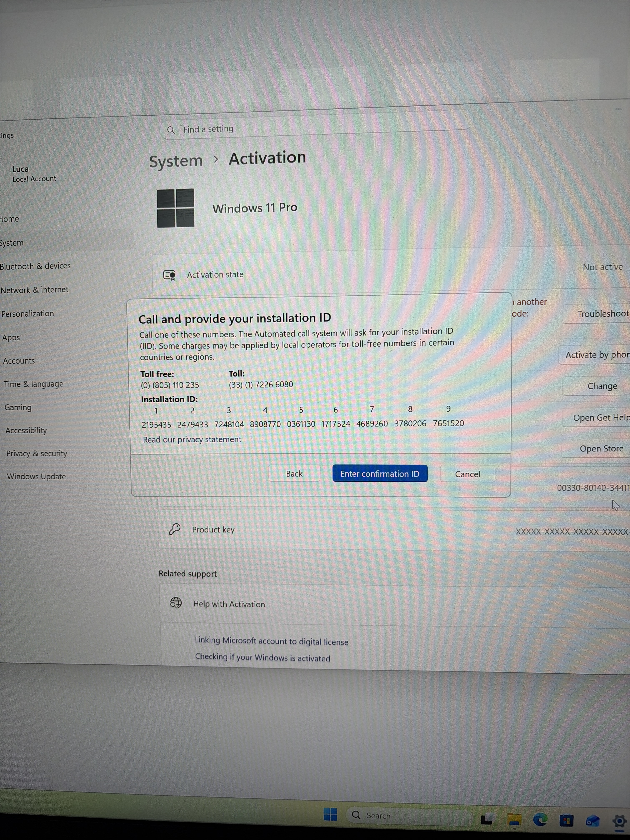Click installation ID group 1717524
This screenshot has width=630, height=840.
[336, 423]
